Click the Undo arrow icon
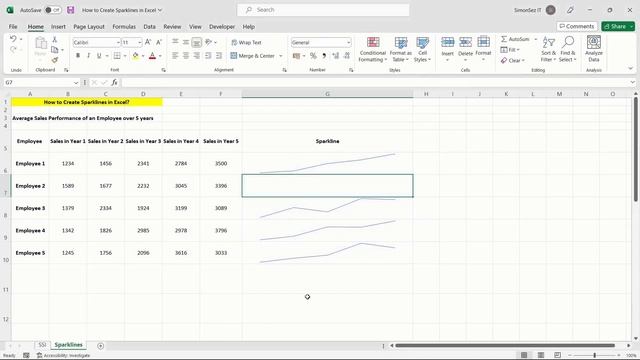The image size is (640, 360). tap(13, 39)
